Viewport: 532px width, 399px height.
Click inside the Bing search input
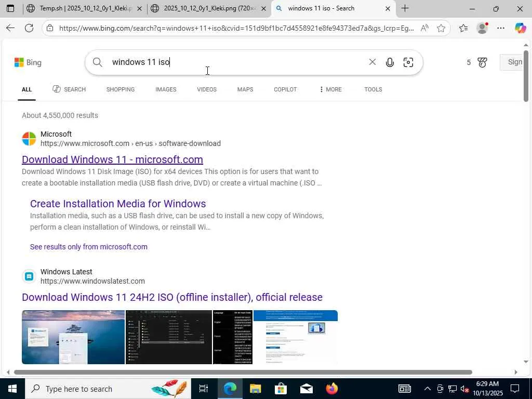tap(237, 62)
